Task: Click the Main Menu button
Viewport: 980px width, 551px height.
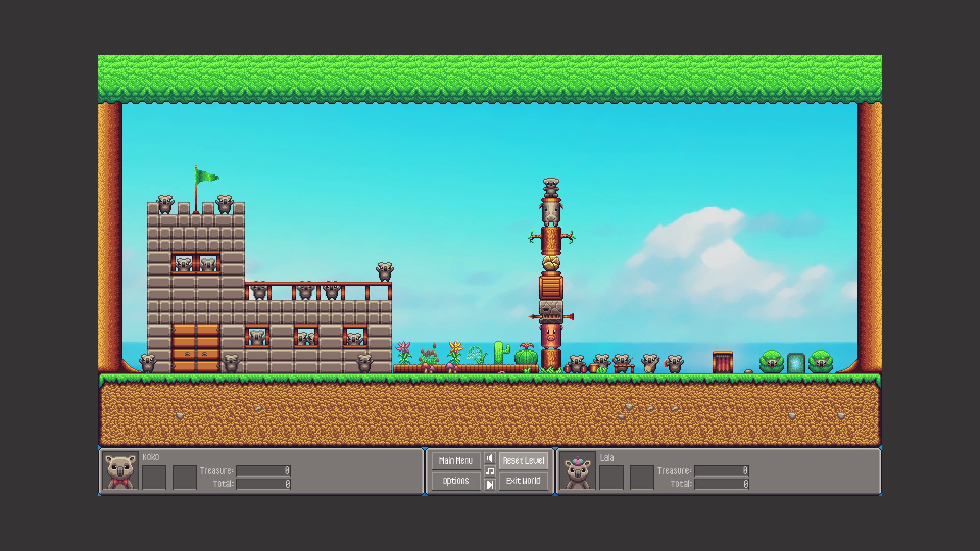Action: (x=456, y=460)
